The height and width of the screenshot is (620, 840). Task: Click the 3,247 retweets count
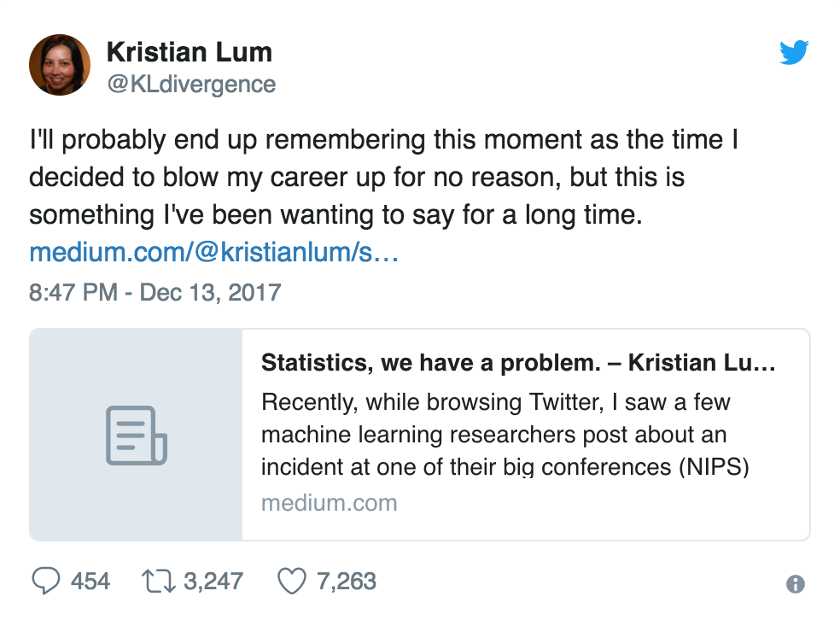213,582
